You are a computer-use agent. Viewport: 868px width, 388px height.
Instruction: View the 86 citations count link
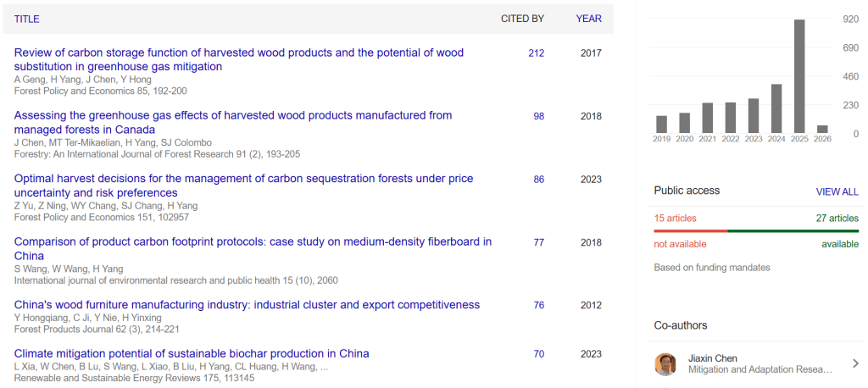538,180
